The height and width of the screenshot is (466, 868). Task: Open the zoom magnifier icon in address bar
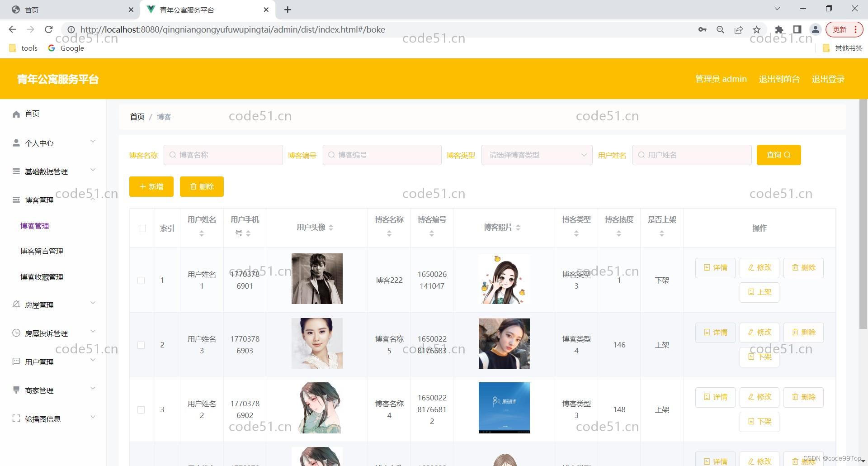[x=720, y=29]
